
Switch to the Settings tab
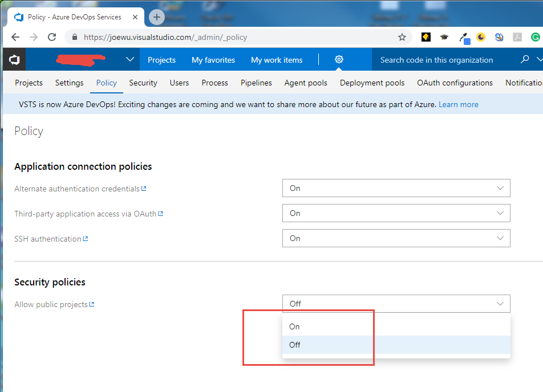(69, 83)
